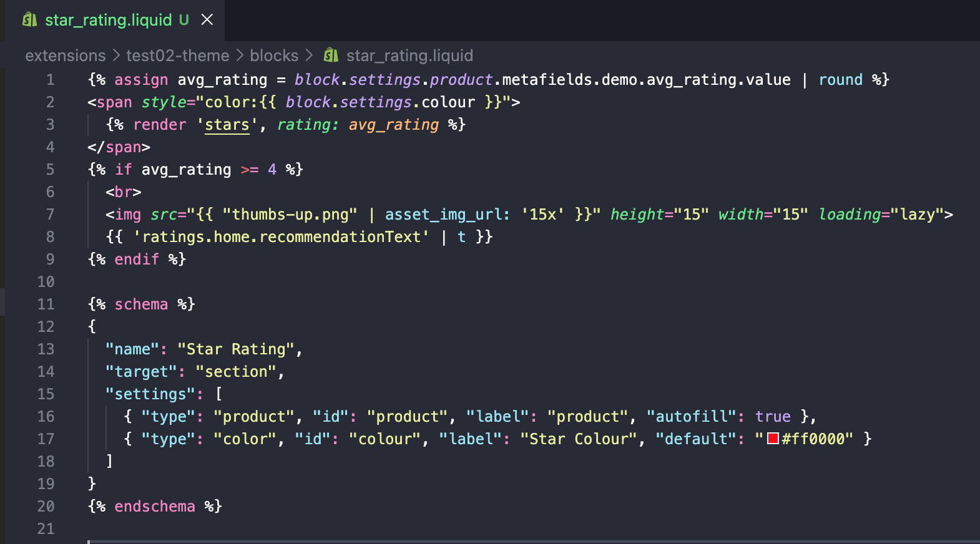Place cursor on "endschema" keyword
The image size is (980, 544).
pyautogui.click(x=154, y=507)
